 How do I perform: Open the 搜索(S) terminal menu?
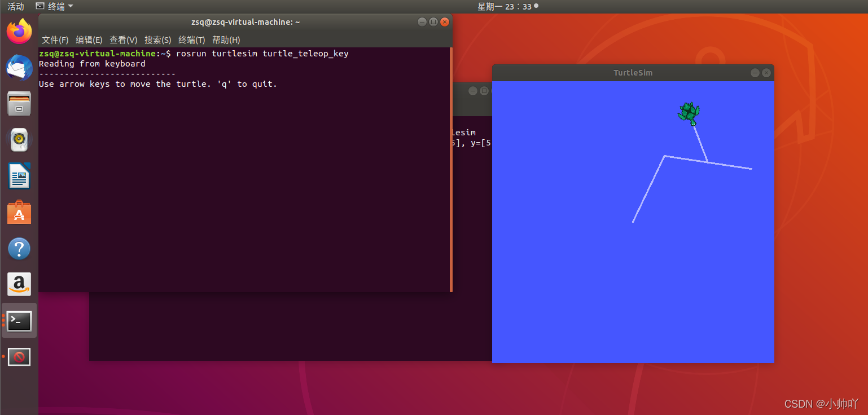click(x=157, y=40)
